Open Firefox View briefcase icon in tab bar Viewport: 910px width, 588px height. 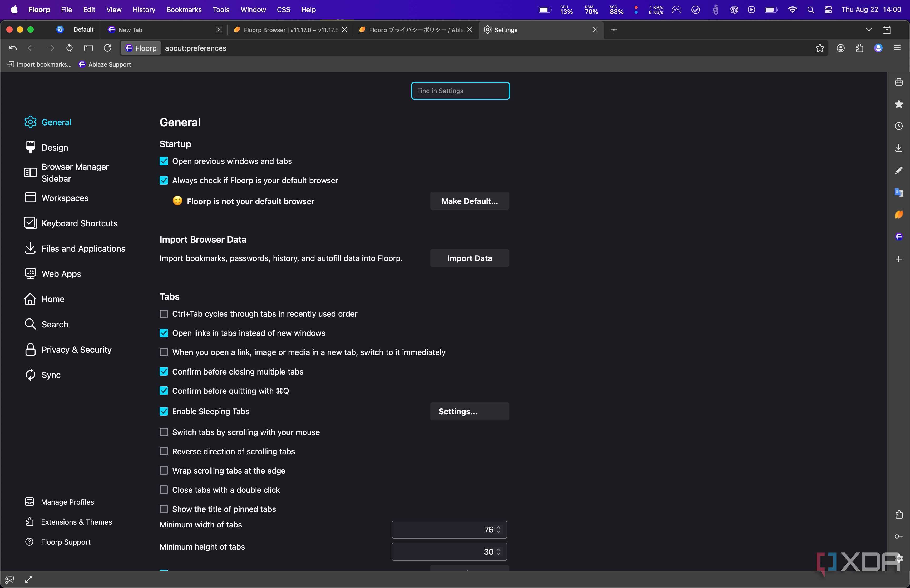tap(887, 30)
